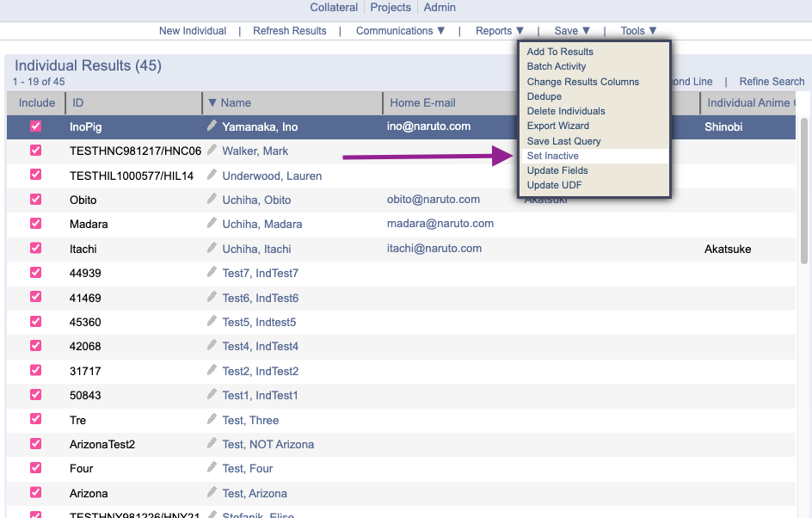Uncheck the Include box for 50843
The image size is (812, 518).
click(x=36, y=395)
